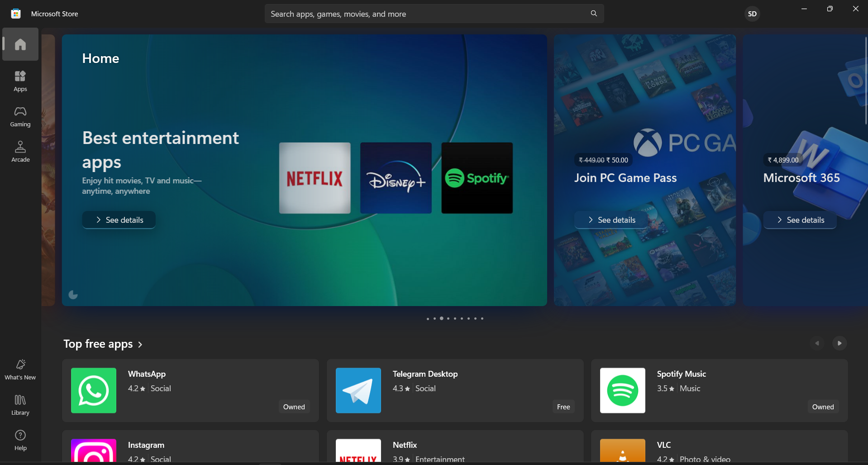The height and width of the screenshot is (465, 868).
Task: Expand the Top free apps list
Action: click(x=103, y=344)
